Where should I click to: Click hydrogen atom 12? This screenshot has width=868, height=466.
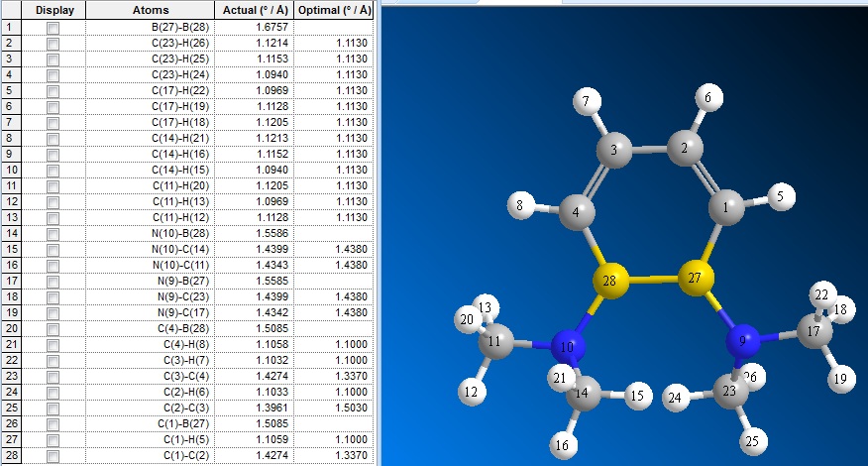click(472, 392)
